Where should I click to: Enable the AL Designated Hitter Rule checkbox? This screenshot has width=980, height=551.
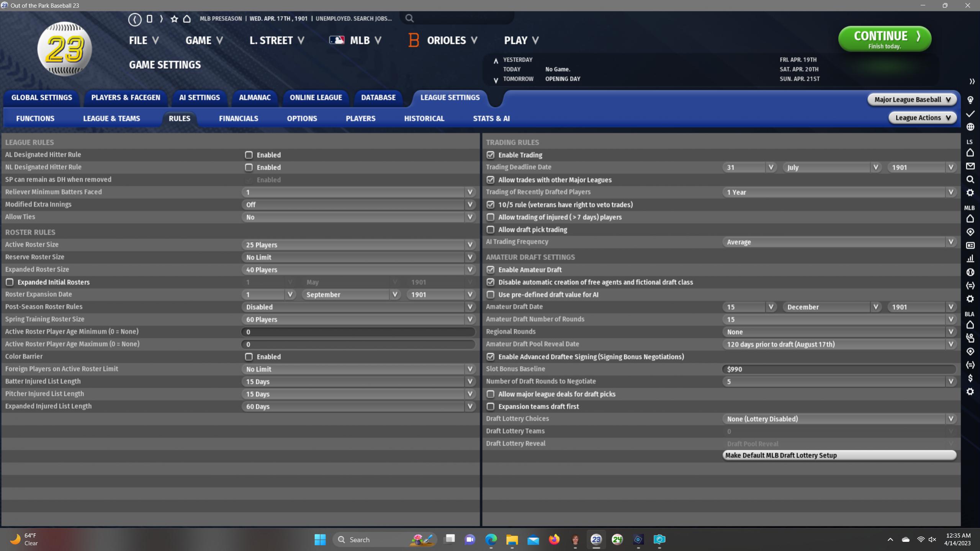249,155
